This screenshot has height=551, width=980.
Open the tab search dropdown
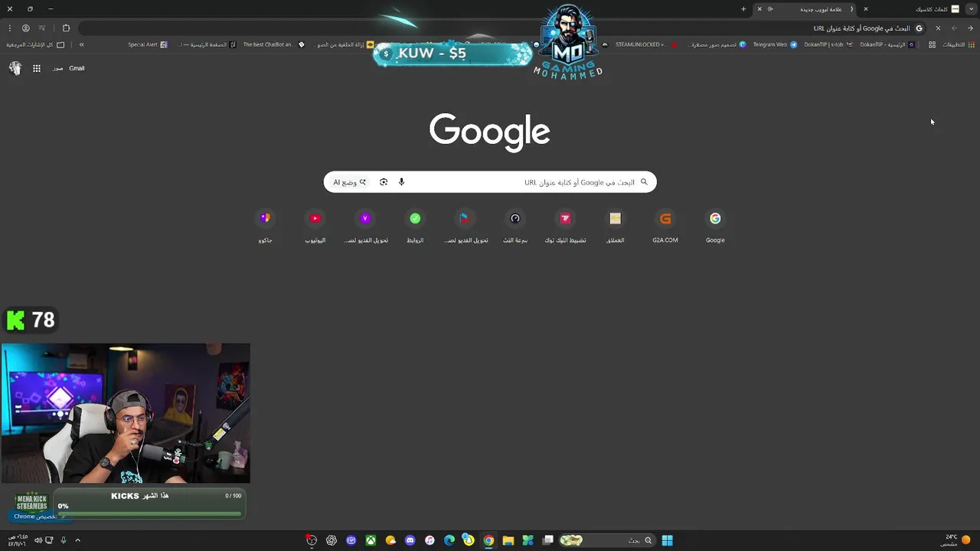pyautogui.click(x=971, y=9)
